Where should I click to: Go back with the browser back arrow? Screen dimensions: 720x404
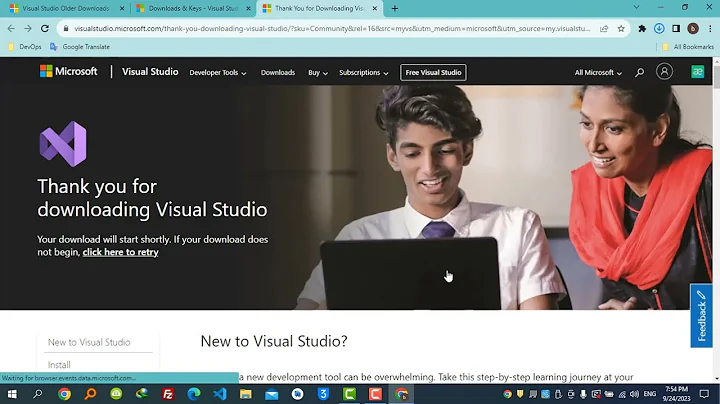click(x=11, y=28)
